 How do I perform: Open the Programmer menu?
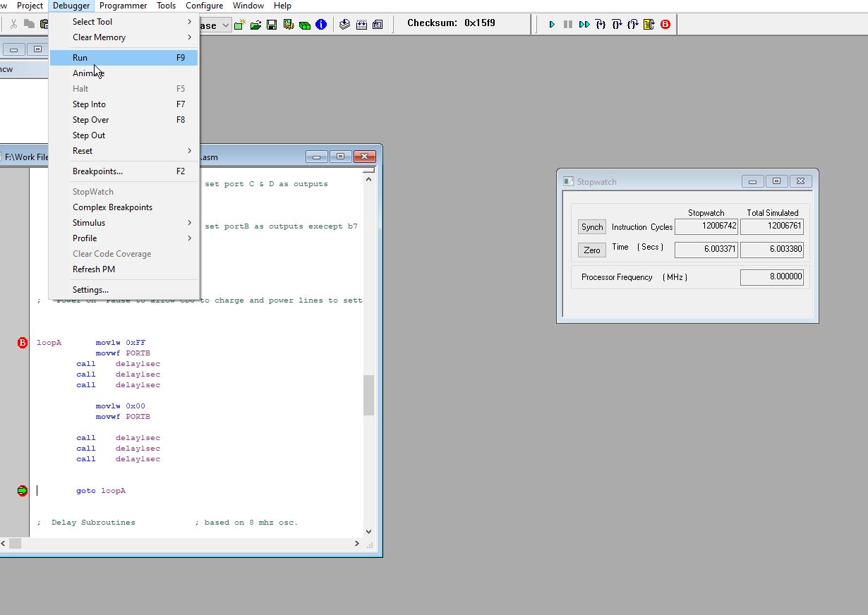(x=123, y=6)
